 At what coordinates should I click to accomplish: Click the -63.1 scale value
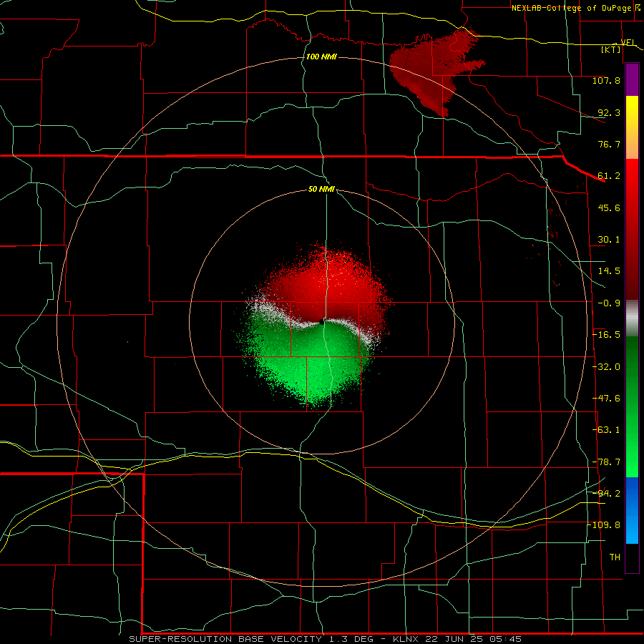pos(606,430)
